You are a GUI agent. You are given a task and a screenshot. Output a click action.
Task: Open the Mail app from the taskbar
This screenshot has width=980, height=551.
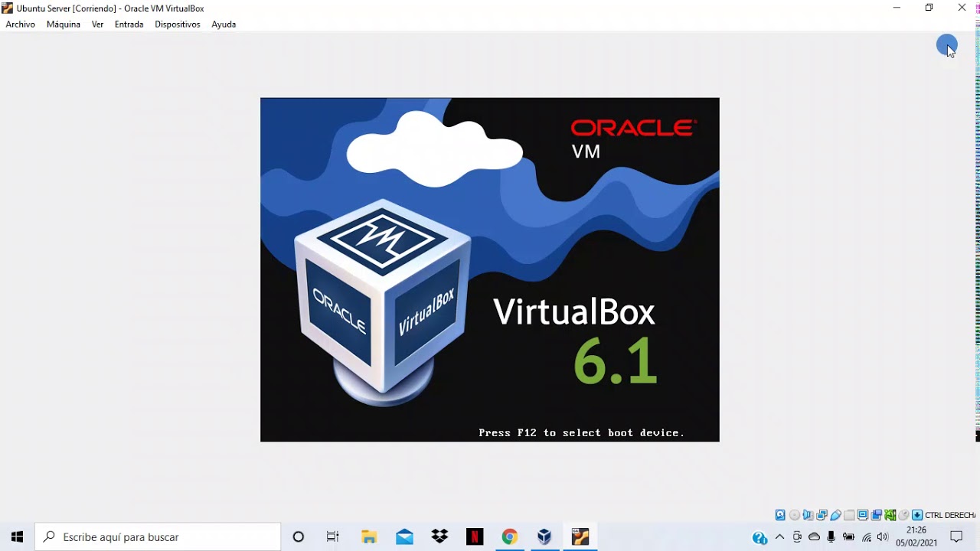[404, 537]
